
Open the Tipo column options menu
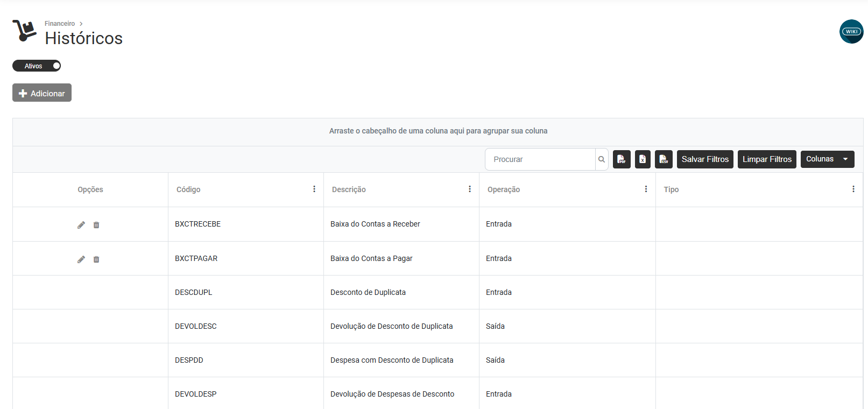pyautogui.click(x=853, y=189)
